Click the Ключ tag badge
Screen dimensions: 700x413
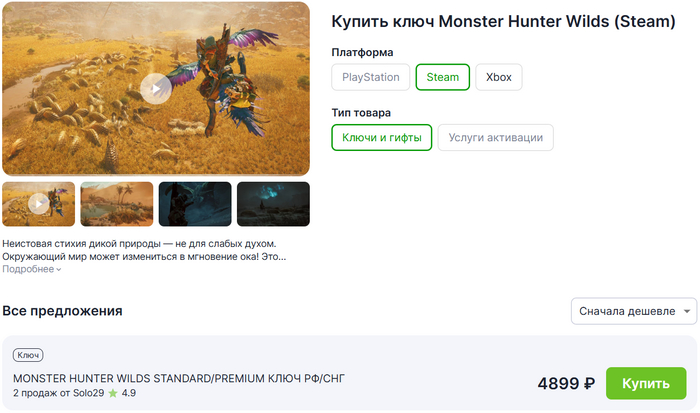(28, 355)
